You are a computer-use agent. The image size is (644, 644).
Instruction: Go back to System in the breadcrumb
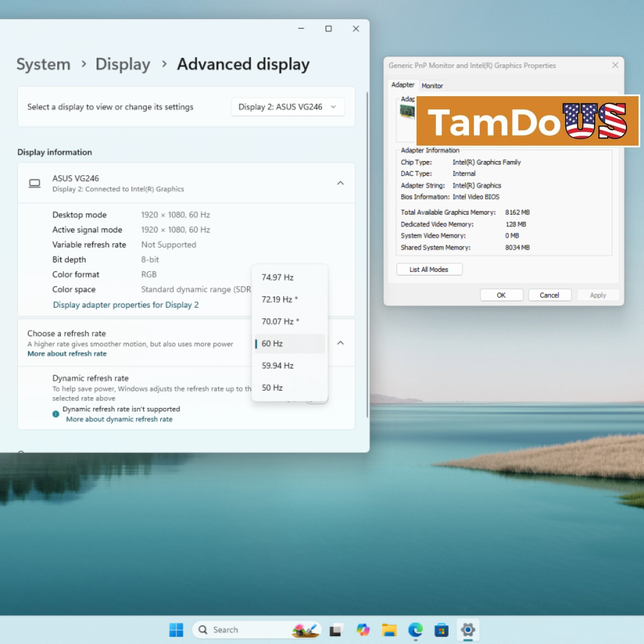(x=43, y=64)
